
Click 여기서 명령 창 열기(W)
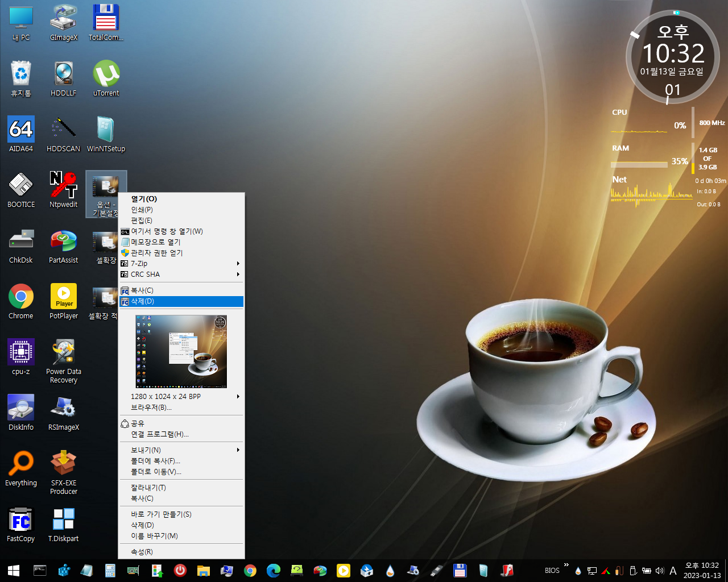[x=181, y=231]
